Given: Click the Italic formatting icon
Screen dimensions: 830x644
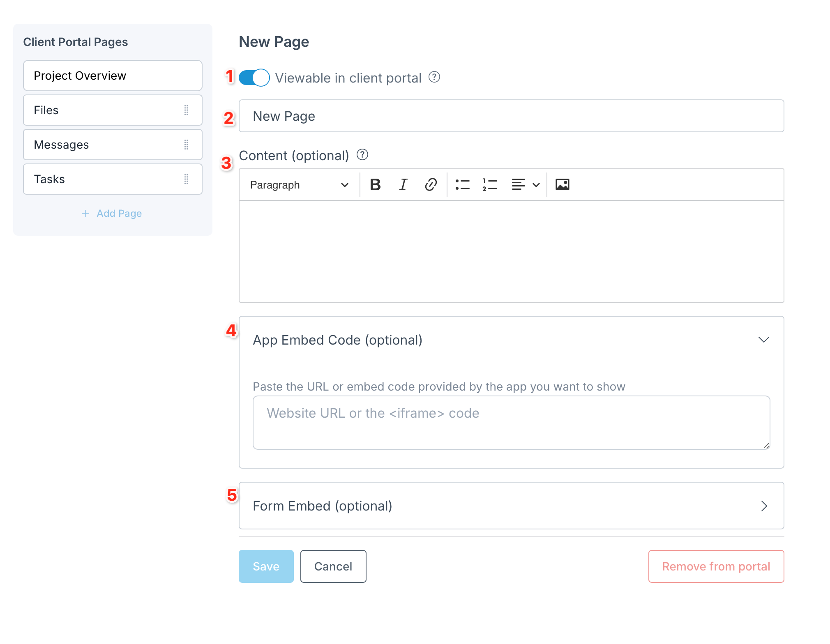Looking at the screenshot, I should tap(403, 185).
